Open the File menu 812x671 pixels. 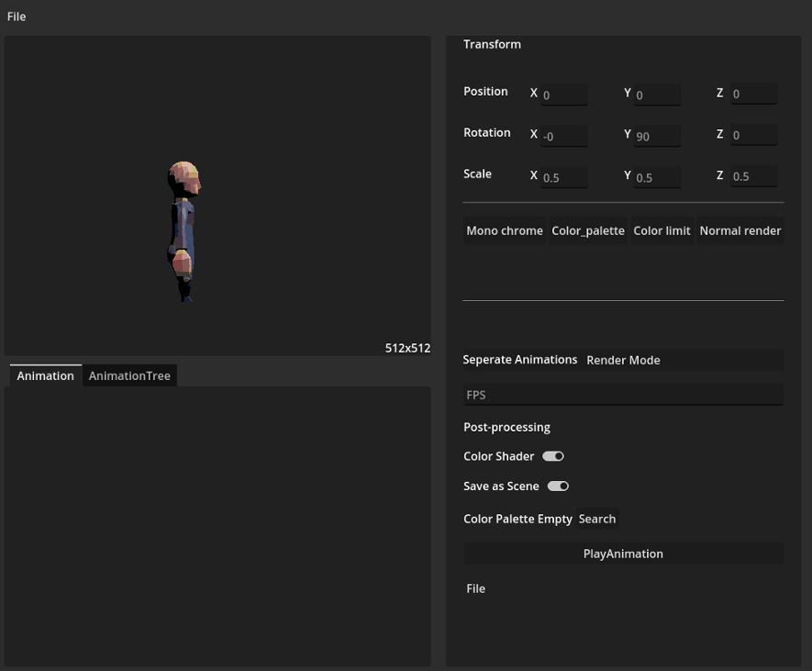pos(16,16)
